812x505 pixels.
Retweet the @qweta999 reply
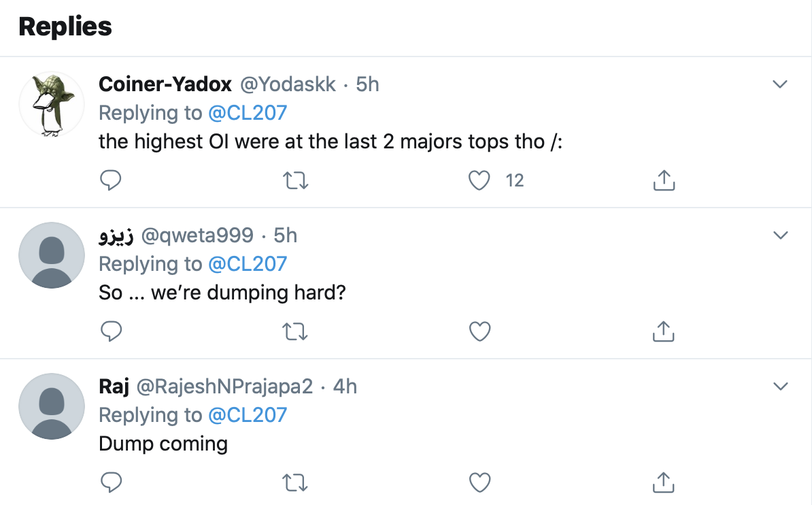coord(295,331)
